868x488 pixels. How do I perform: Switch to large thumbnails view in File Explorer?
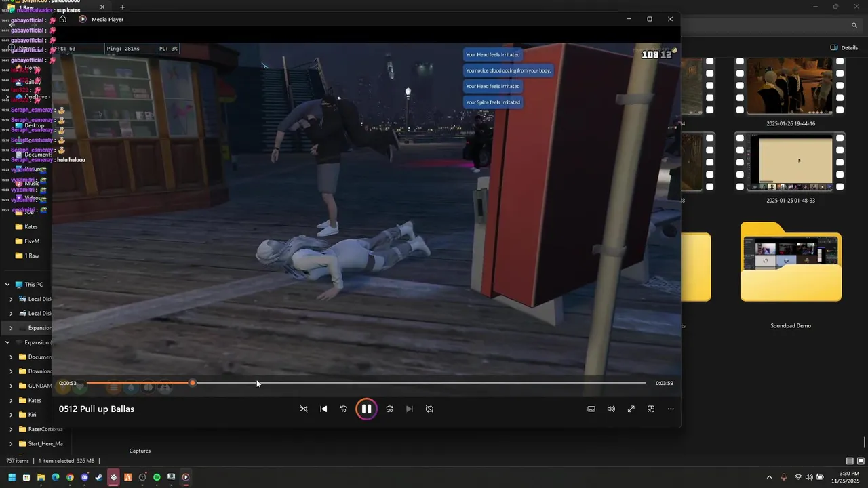[861, 461]
